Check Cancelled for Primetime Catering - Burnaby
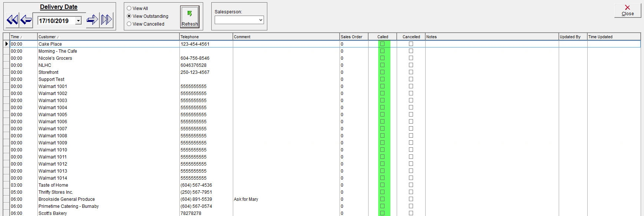Screen dimensions: 644x216 411,206
